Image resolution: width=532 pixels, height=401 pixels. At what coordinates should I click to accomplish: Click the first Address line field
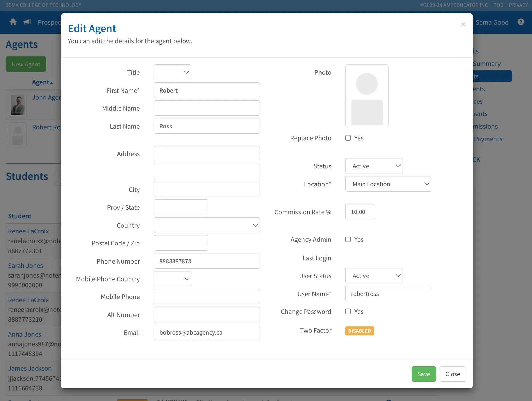(207, 154)
